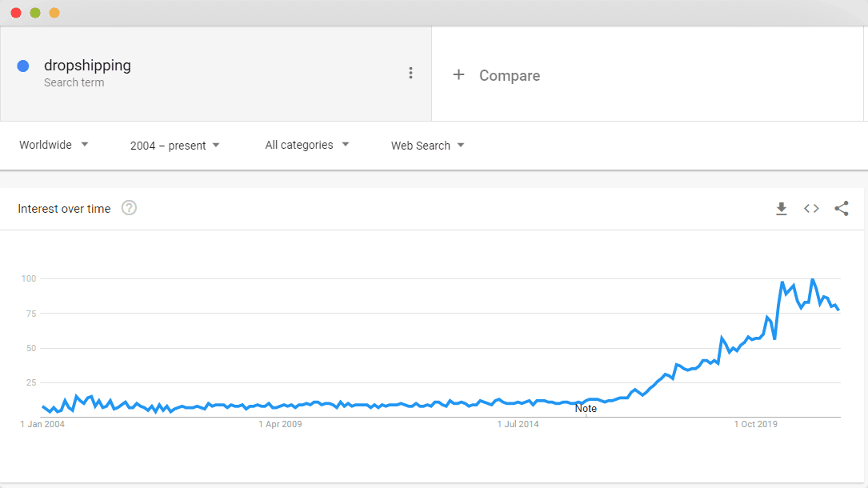Viewport: 868px width, 488px height.
Task: Select the dropshipping search term field
Action: coord(216,74)
